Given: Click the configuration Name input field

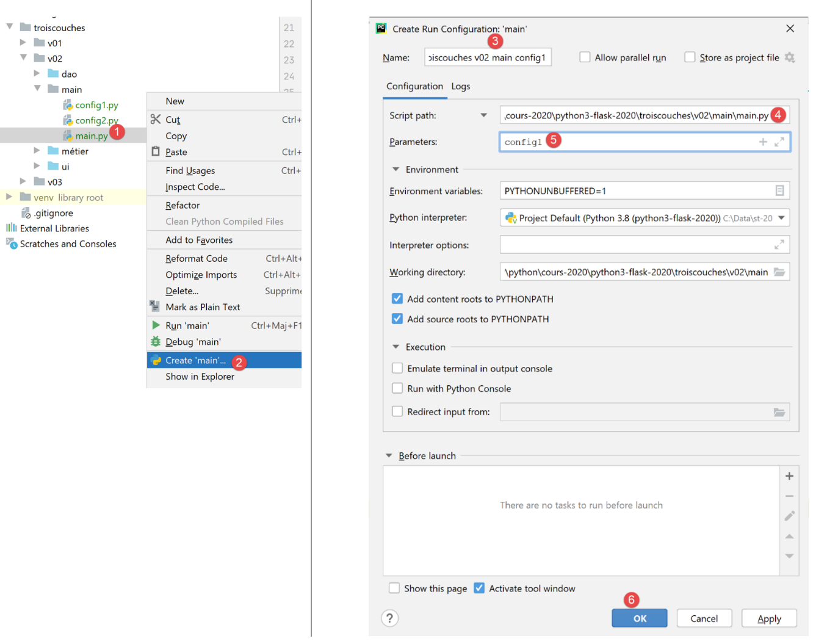Looking at the screenshot, I should click(487, 57).
